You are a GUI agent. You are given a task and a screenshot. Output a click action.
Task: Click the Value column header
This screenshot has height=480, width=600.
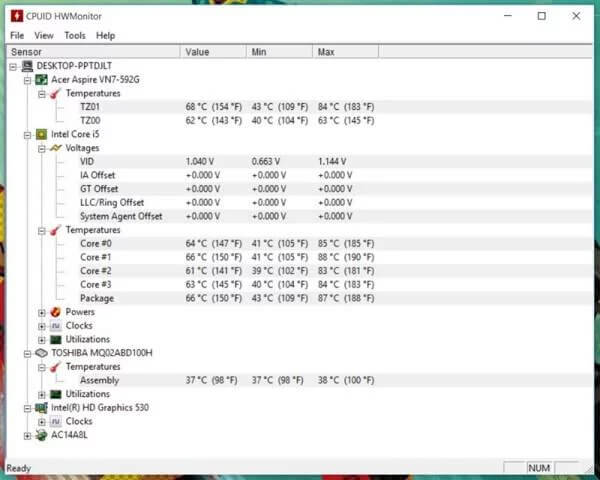click(x=213, y=52)
